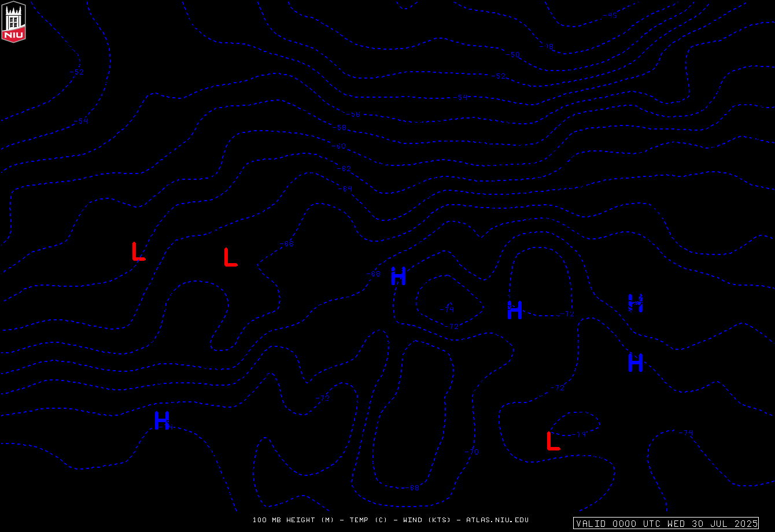Click the -70 contour label

[x=473, y=452]
